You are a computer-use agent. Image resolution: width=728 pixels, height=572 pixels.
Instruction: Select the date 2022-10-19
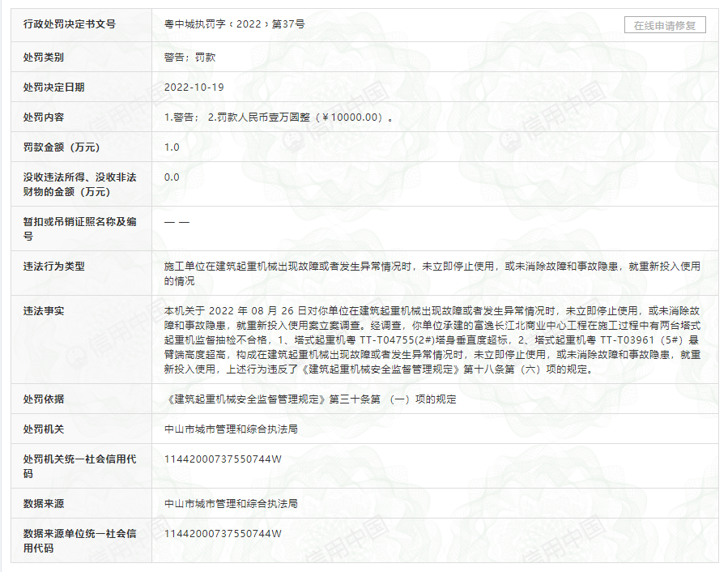[x=194, y=88]
